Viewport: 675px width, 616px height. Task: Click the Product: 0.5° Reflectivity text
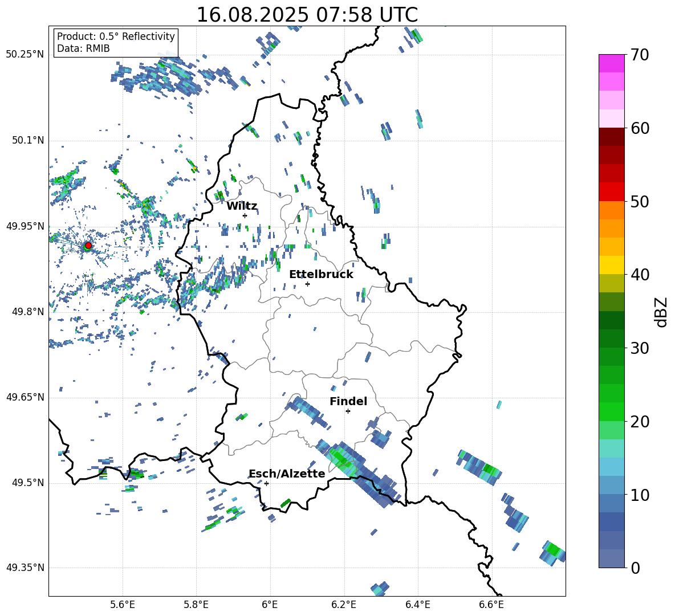pyautogui.click(x=116, y=36)
